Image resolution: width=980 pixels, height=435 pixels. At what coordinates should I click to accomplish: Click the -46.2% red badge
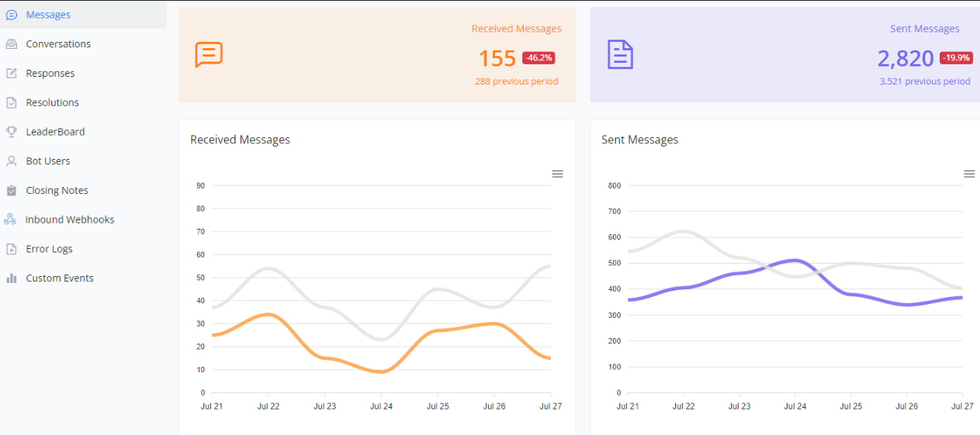(x=538, y=58)
